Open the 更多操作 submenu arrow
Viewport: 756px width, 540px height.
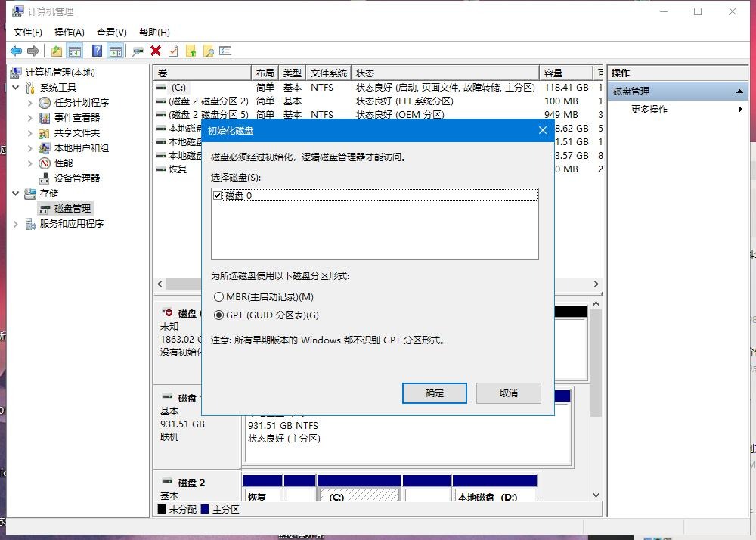(740, 110)
